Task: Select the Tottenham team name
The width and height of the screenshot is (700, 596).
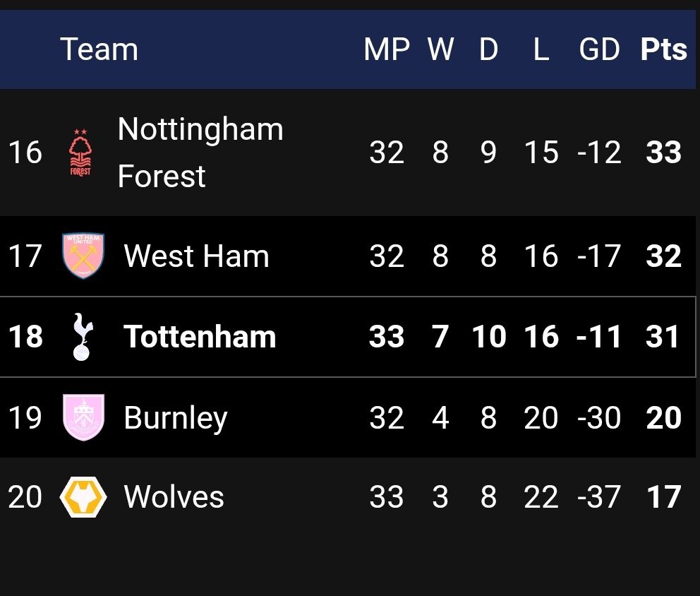Action: tap(200, 337)
